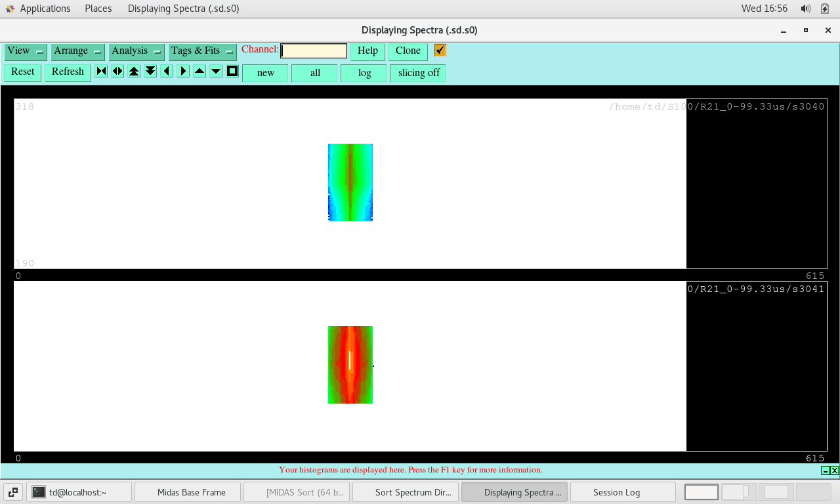Click the new button
The height and width of the screenshot is (504, 840).
[x=266, y=73]
